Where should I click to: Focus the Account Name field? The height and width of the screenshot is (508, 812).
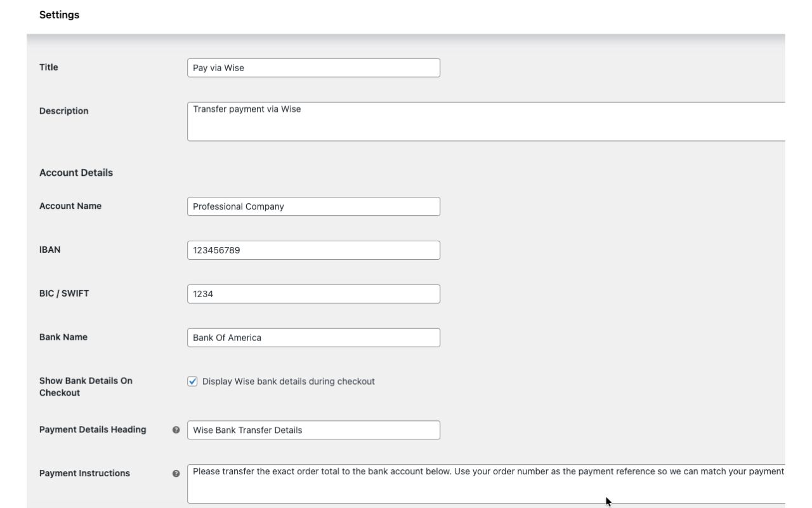point(313,206)
